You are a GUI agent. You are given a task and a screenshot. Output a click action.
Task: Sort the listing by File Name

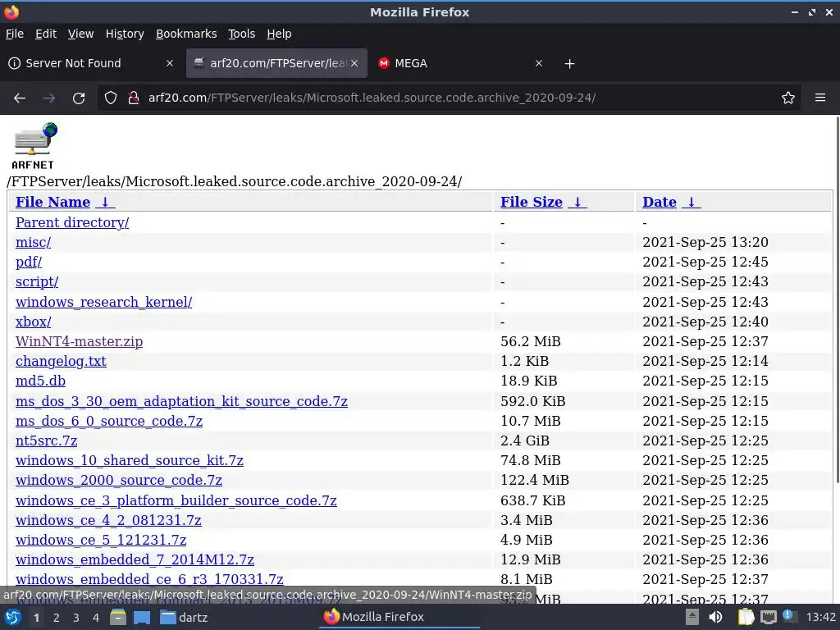point(53,202)
